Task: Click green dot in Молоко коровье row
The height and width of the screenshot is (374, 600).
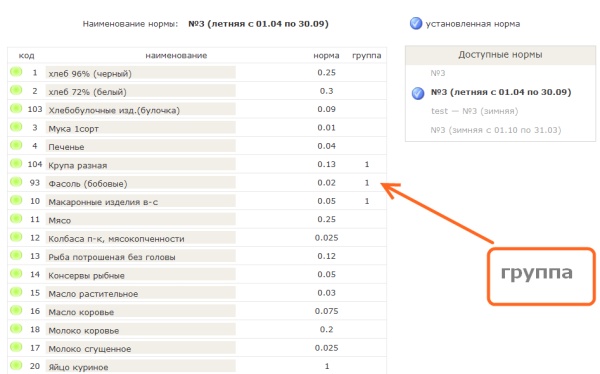Action: 16,329
